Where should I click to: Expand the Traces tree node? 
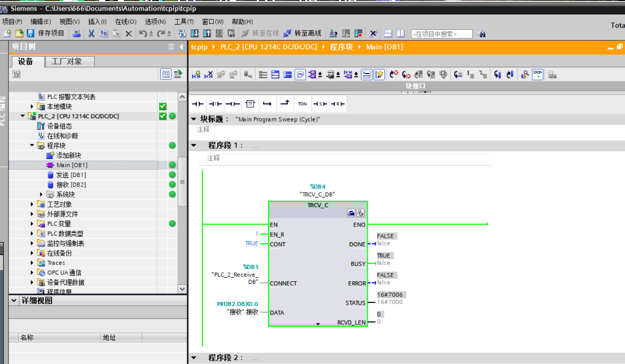click(32, 263)
